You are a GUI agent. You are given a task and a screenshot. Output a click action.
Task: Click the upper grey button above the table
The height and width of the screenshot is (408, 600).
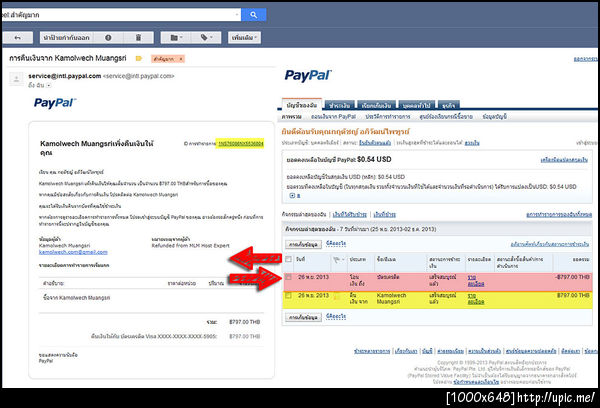[x=303, y=244]
